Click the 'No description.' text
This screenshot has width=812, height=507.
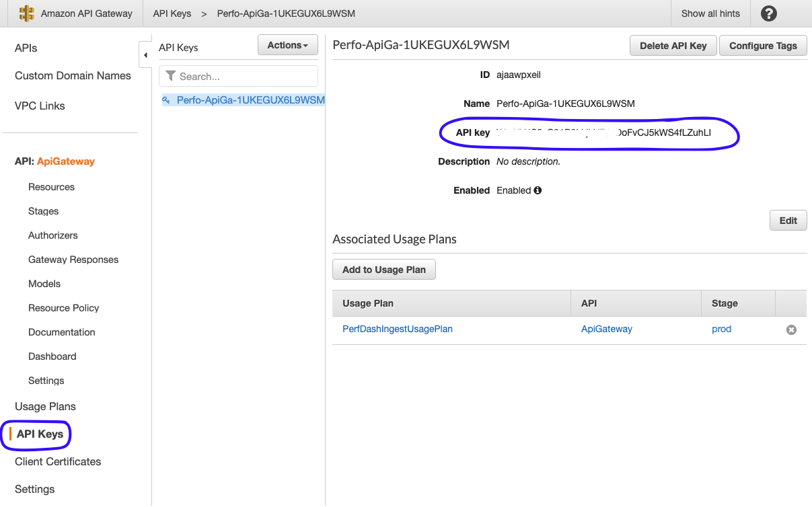[x=528, y=161]
